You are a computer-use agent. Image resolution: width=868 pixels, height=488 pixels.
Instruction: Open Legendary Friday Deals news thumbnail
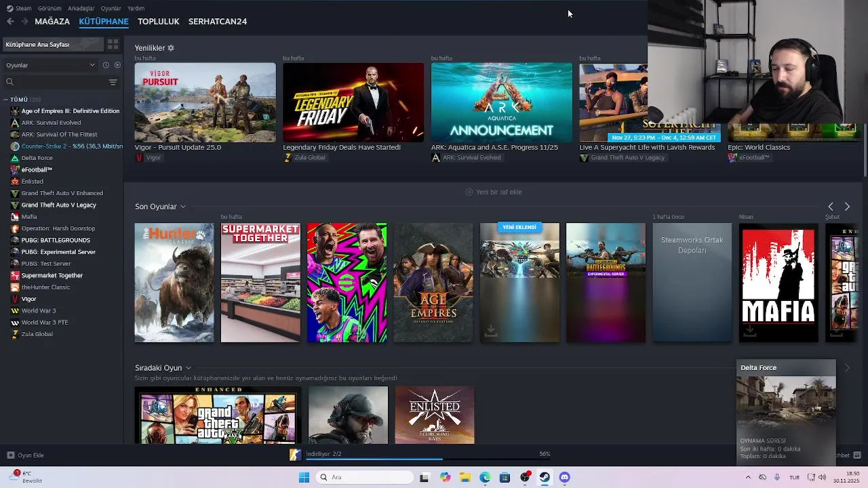pos(353,102)
